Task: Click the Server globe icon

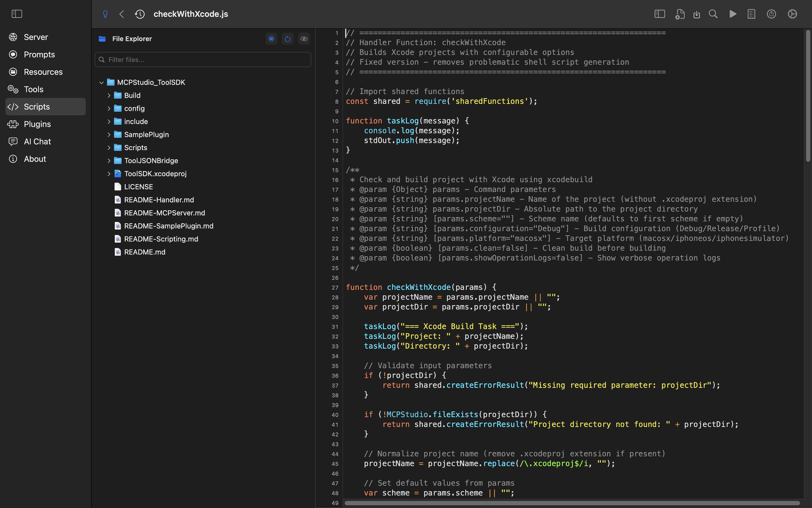Action: (x=13, y=37)
